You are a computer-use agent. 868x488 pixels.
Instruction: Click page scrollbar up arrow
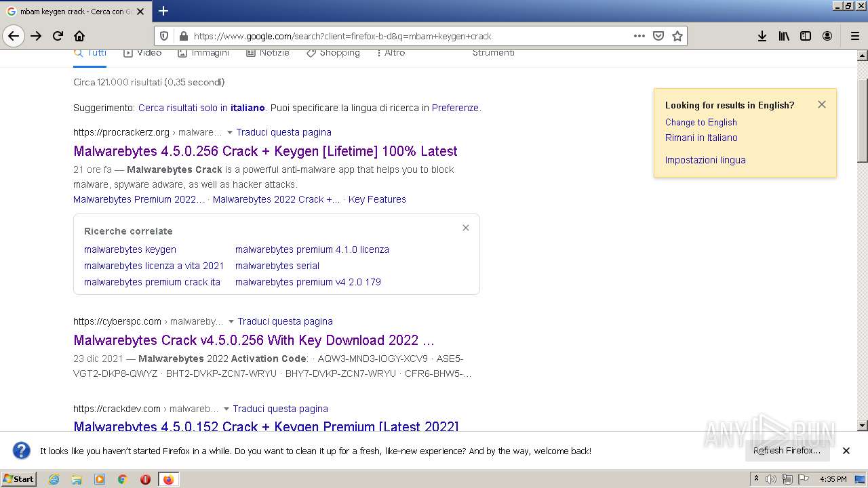862,56
